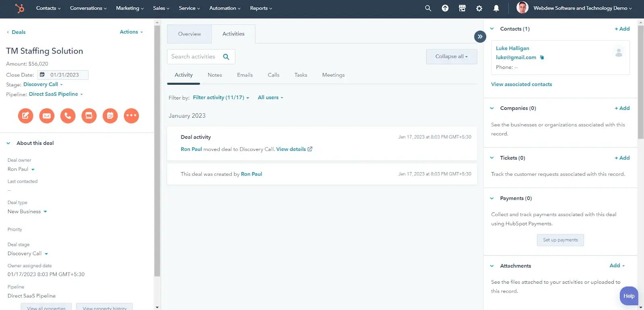644x310 pixels.
Task: Collapse the right sidebar with the double-chevron button
Action: click(x=480, y=37)
